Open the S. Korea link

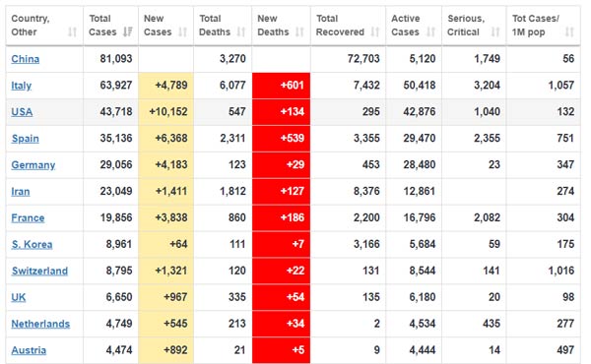tap(33, 245)
